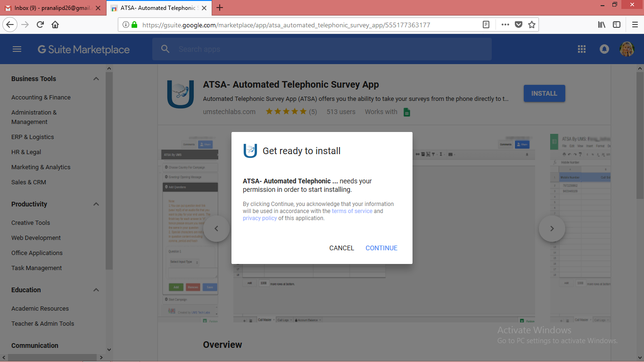644x362 pixels.
Task: Click the Overview heading
Action: [223, 345]
